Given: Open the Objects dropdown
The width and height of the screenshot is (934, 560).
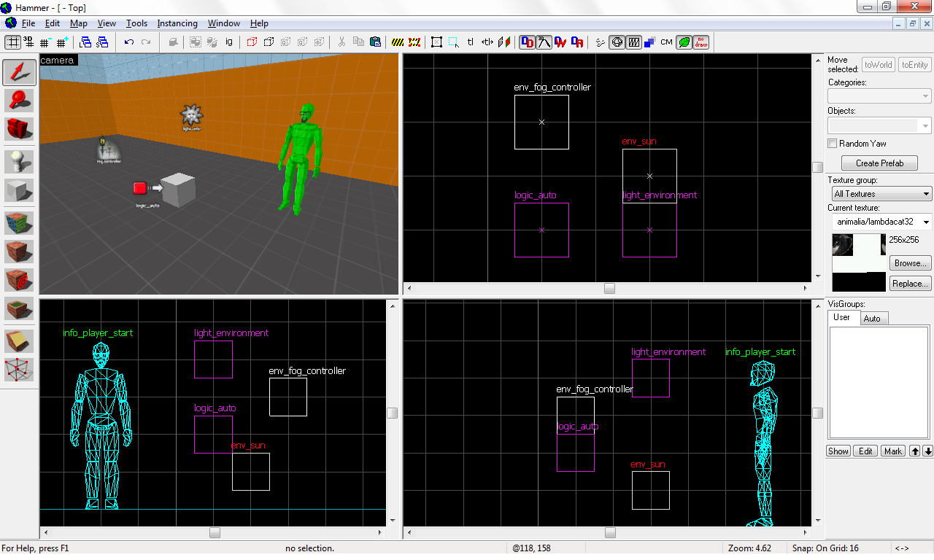Looking at the screenshot, I should [x=879, y=125].
